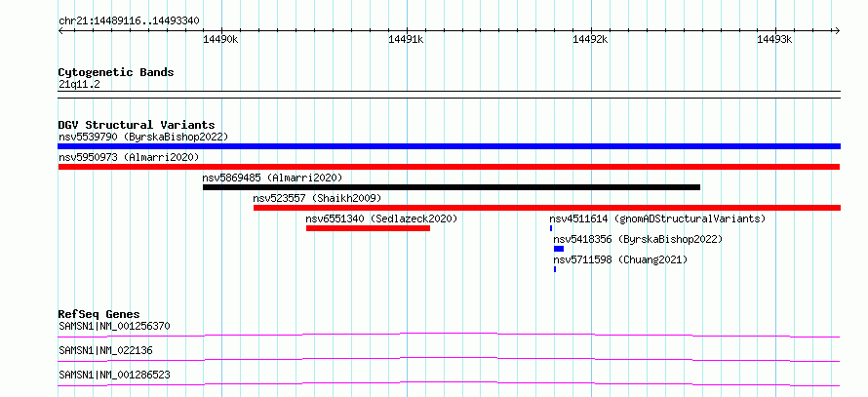Viewport: 868px width, 397px height.
Task: Open nsv5711598 (Chuang2021) label
Action: [x=620, y=259]
